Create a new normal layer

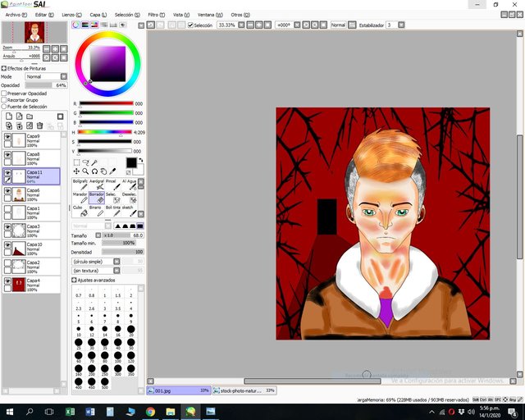pos(9,116)
